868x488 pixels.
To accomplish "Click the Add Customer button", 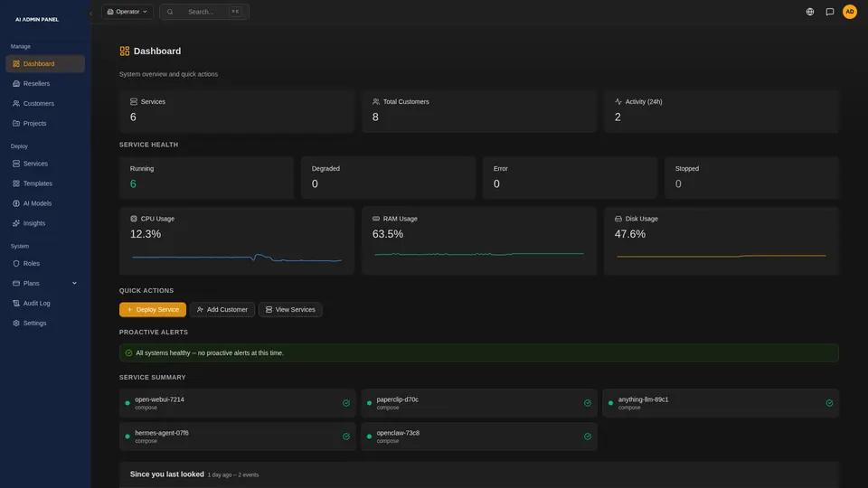I will click(222, 310).
